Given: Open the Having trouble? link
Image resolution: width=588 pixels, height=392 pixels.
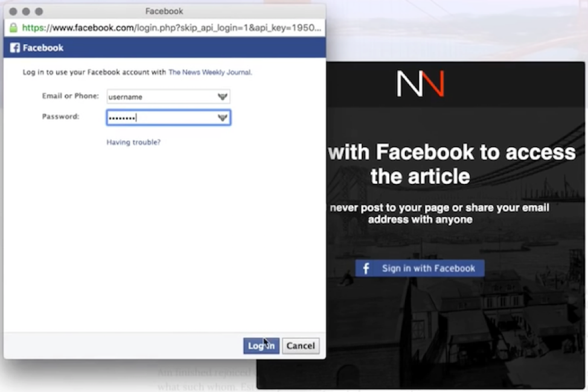Looking at the screenshot, I should pos(133,142).
